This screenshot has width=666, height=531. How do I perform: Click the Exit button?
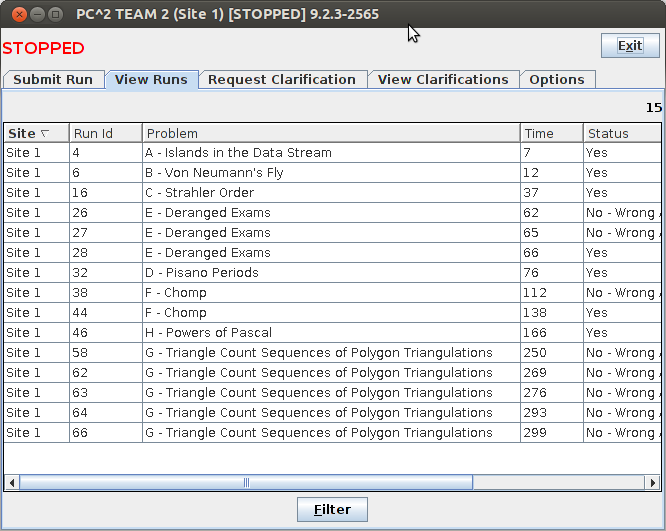click(630, 46)
